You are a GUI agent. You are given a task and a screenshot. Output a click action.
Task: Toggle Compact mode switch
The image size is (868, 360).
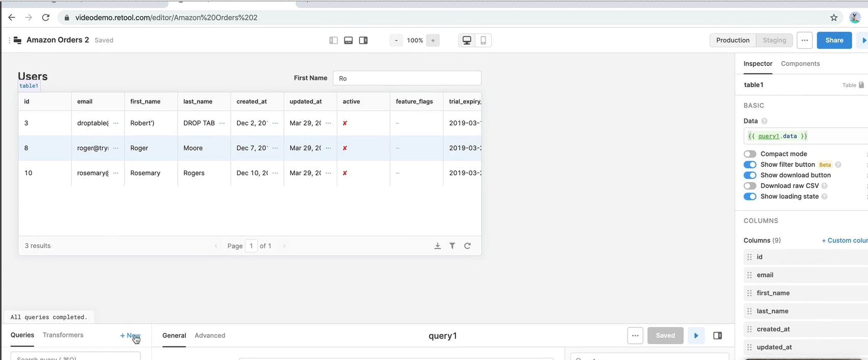point(750,154)
